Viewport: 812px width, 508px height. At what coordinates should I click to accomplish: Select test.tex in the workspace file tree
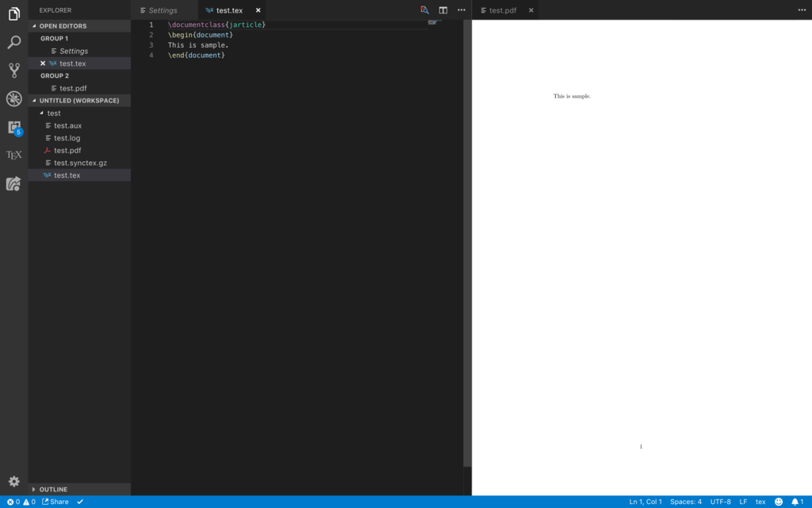coord(79,175)
